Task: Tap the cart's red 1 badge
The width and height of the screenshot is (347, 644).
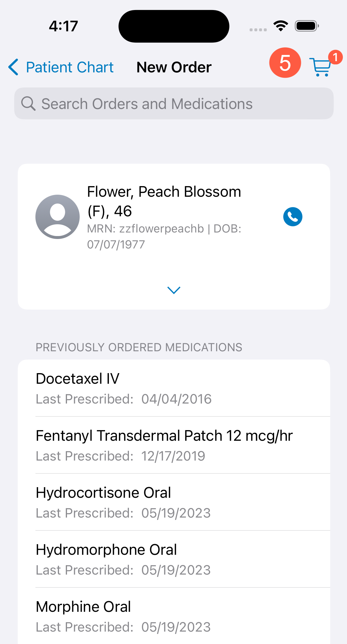Action: [x=335, y=57]
